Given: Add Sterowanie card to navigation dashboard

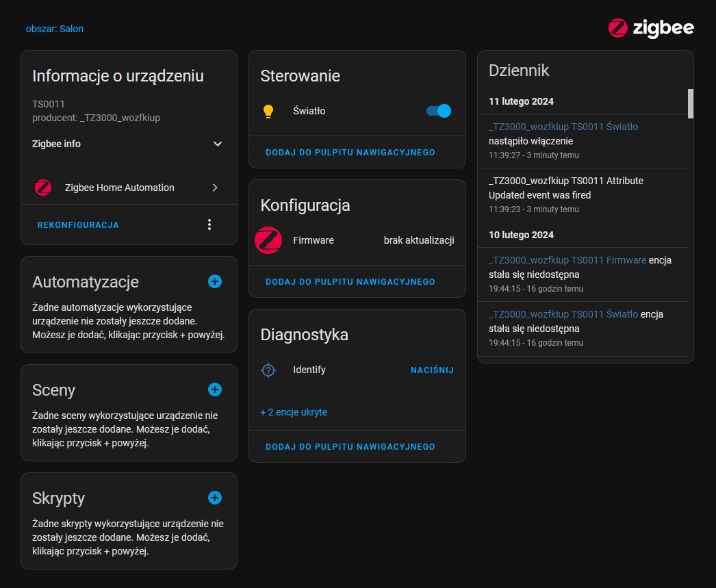Looking at the screenshot, I should coord(350,153).
